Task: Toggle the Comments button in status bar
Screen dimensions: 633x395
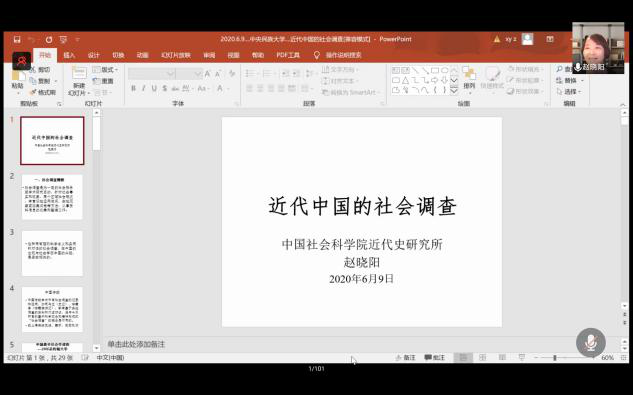Action: pyautogui.click(x=435, y=357)
